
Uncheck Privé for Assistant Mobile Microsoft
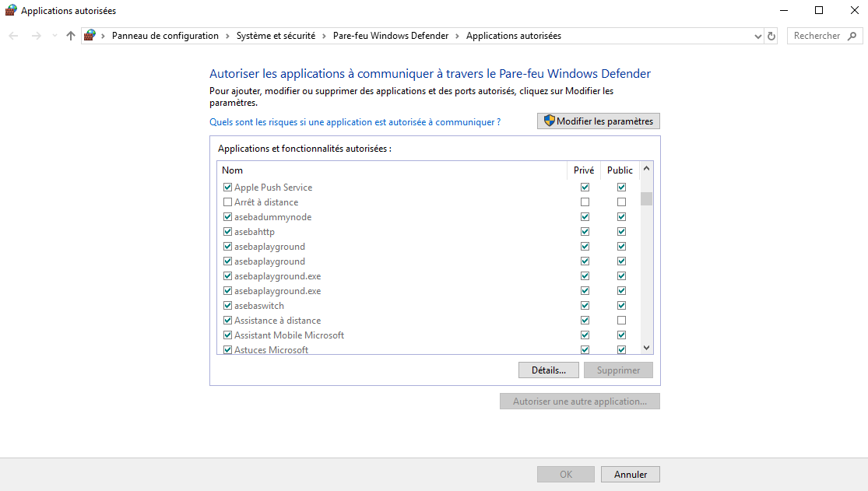(x=585, y=335)
